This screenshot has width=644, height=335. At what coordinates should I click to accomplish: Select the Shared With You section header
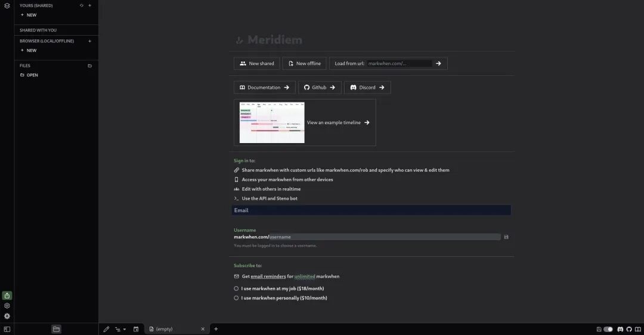pyautogui.click(x=38, y=30)
